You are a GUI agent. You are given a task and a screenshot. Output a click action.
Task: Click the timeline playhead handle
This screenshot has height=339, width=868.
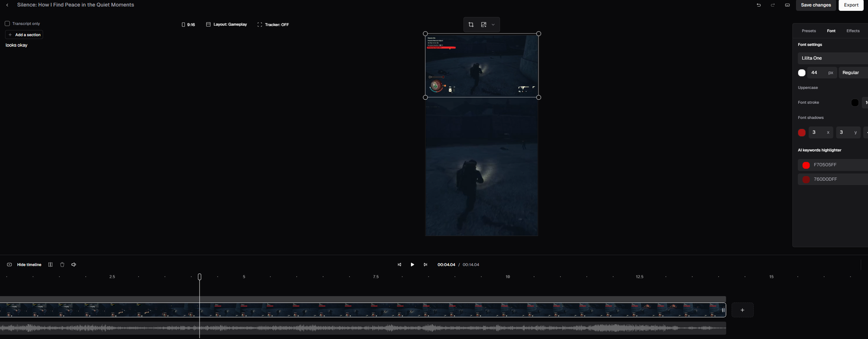click(x=200, y=277)
